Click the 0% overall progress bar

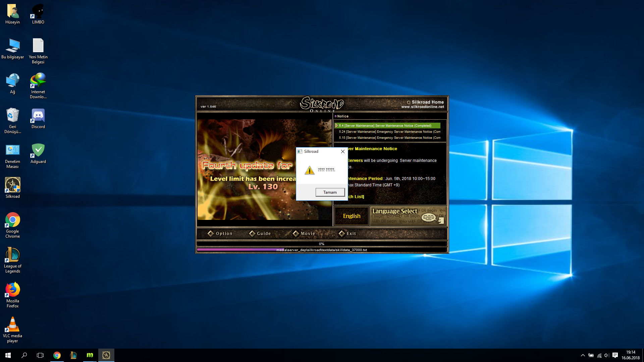(x=322, y=244)
